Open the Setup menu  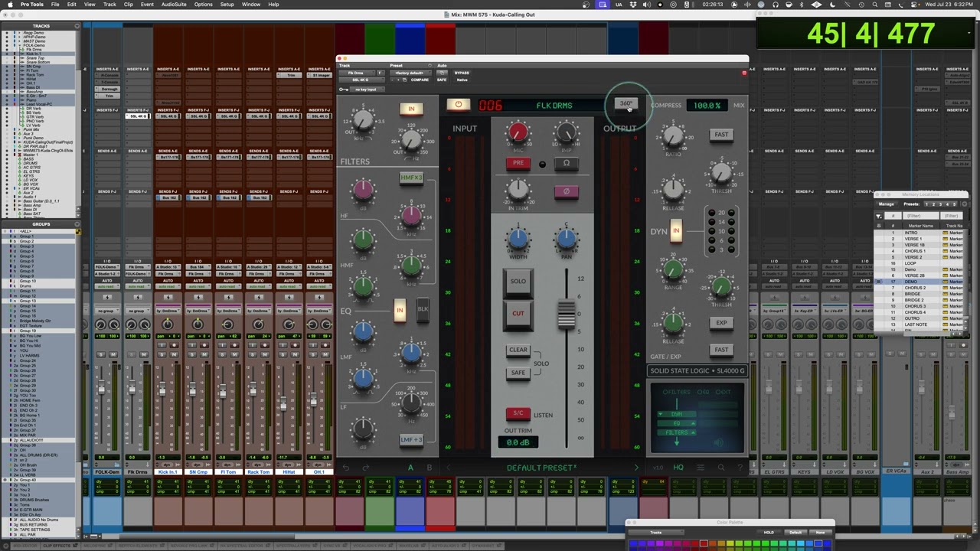point(227,5)
